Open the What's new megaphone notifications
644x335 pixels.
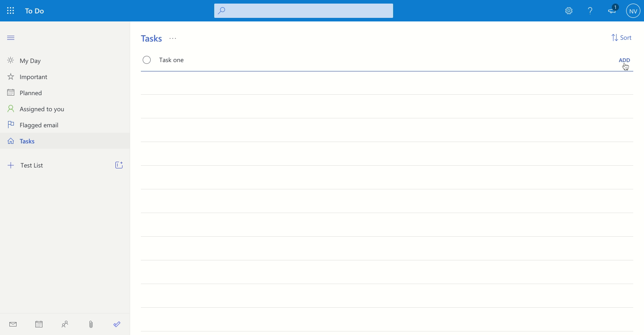[612, 10]
